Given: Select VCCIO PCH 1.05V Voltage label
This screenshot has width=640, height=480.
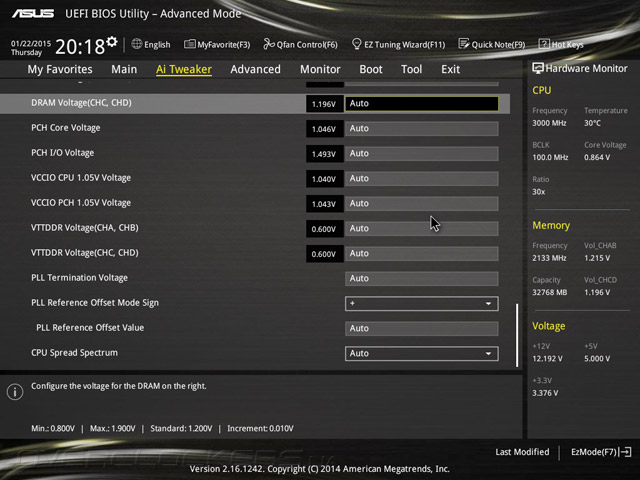Looking at the screenshot, I should [81, 203].
